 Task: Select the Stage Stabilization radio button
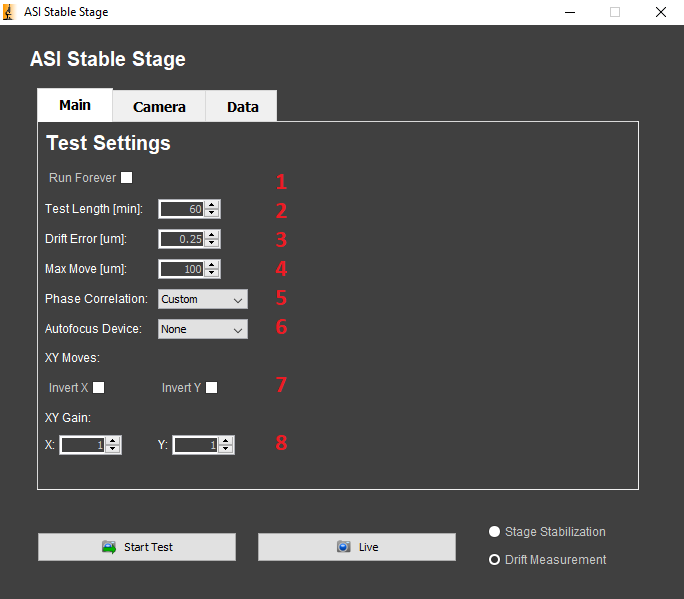point(494,532)
